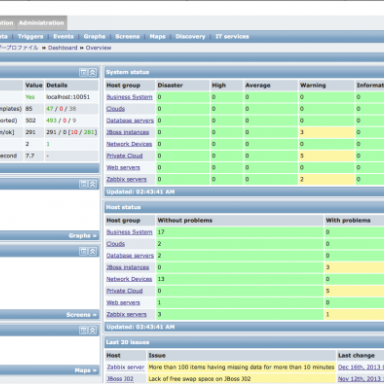Follow the Screens » link
The width and height of the screenshot is (384, 384).
tap(81, 315)
